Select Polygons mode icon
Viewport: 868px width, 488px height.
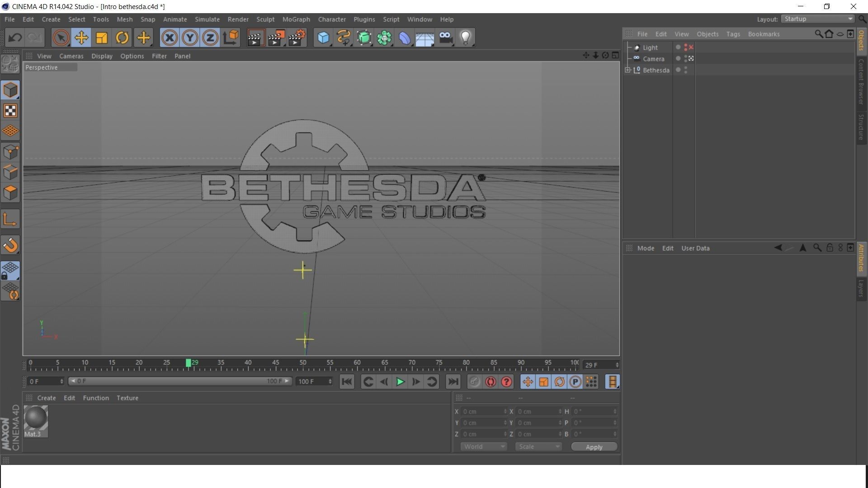coord(10,193)
